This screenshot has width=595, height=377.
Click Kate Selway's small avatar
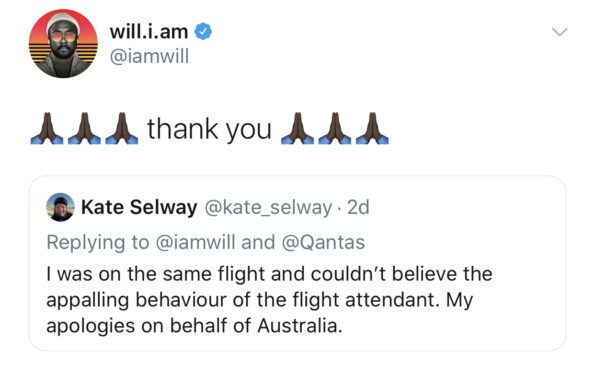tap(60, 207)
